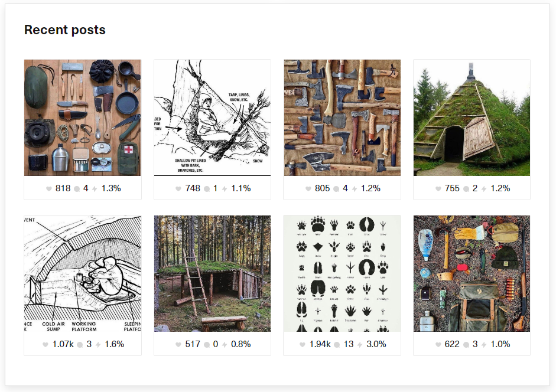Screen dimensions: 556x392
Task: Open the snow cave diagram post
Action: pyautogui.click(x=82, y=273)
